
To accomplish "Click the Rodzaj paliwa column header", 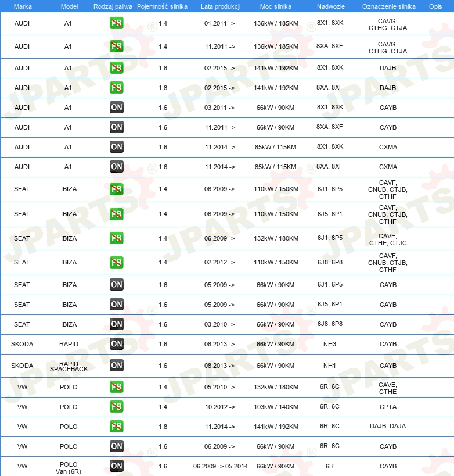I will pos(113,6).
